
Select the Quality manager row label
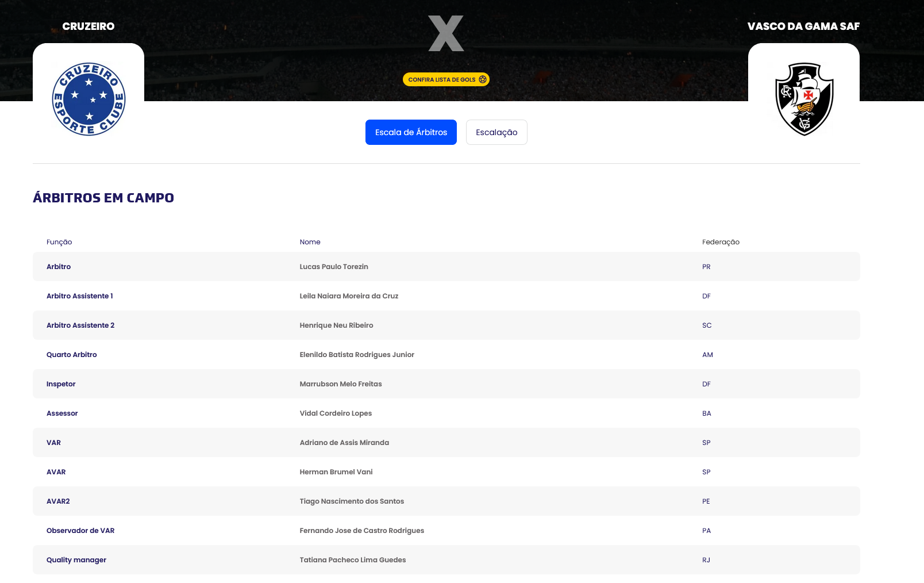[x=76, y=560]
